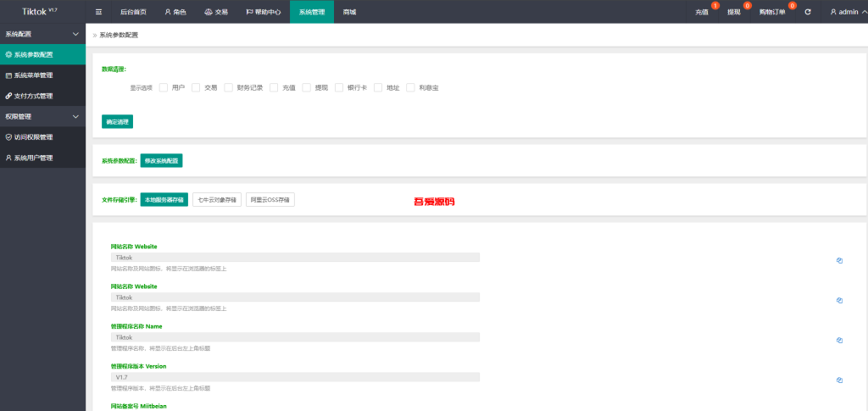Check the 用户 checkbox
The width and height of the screenshot is (868, 411).
pos(164,87)
